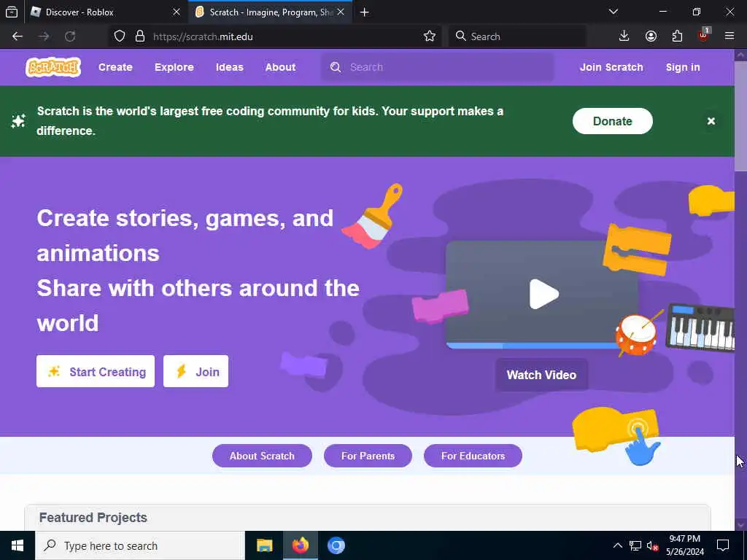Click the Donate button
This screenshot has width=747, height=560.
coord(612,121)
